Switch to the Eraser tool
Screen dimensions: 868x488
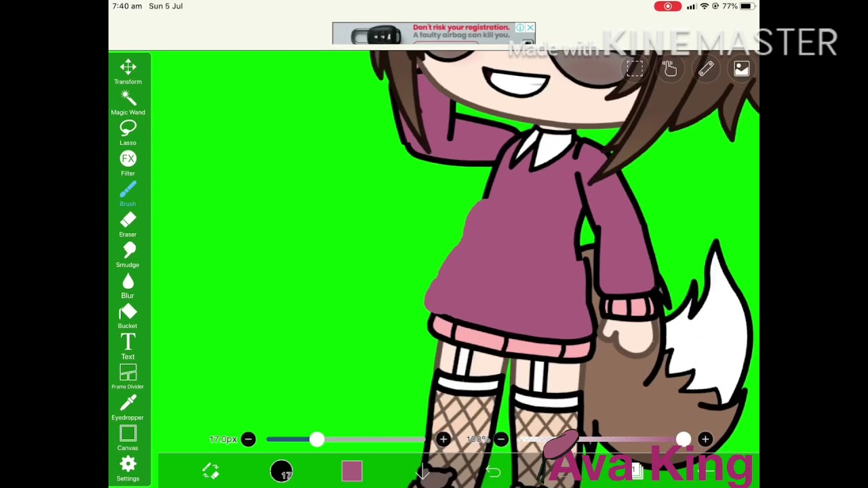(x=127, y=224)
